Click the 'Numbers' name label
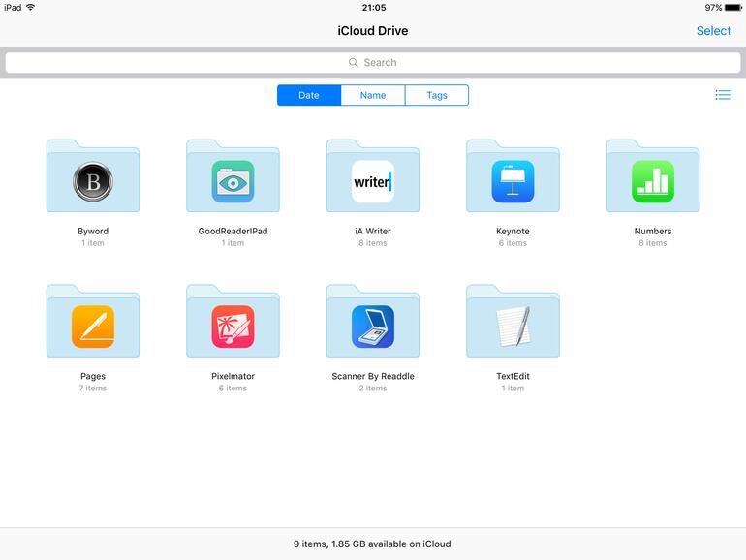Viewport: 746px width, 560px height. pos(653,231)
